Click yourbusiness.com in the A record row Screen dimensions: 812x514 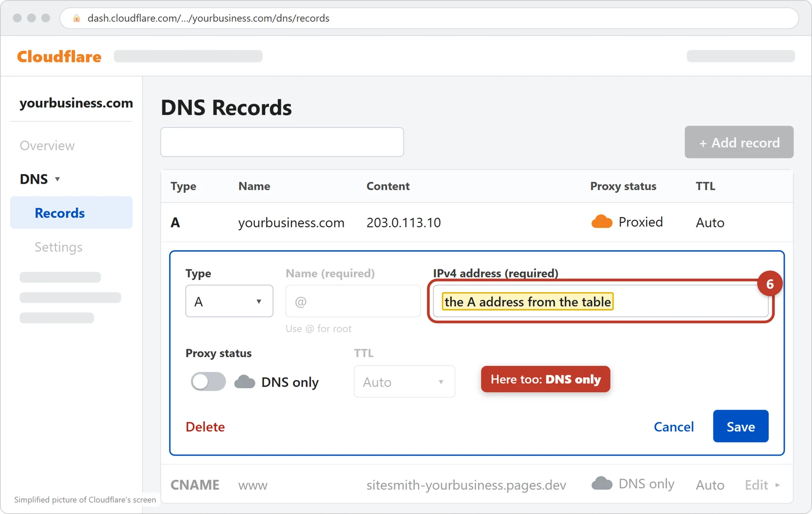pyautogui.click(x=291, y=222)
